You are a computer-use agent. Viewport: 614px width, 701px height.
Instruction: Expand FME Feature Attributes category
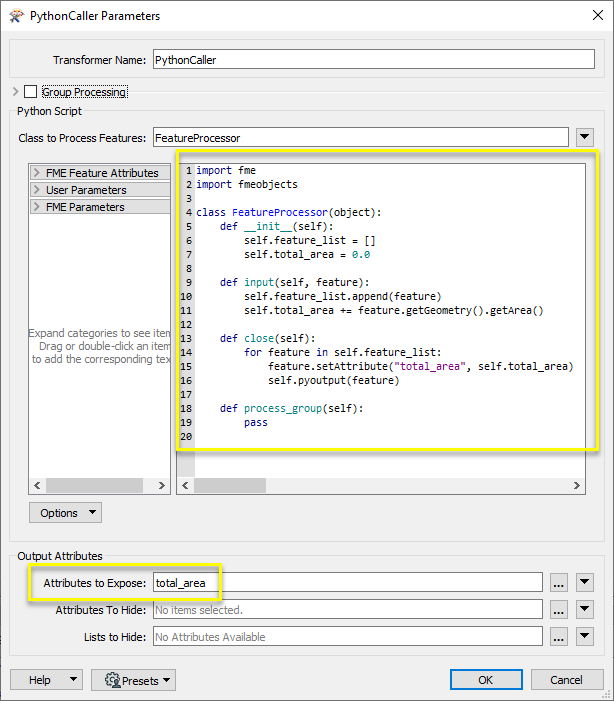click(100, 173)
